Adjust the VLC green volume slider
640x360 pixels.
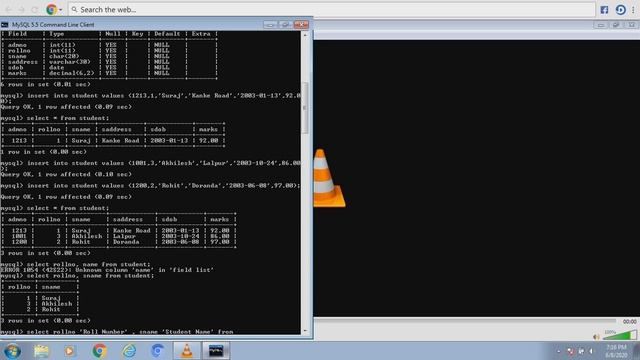pyautogui.click(x=620, y=336)
